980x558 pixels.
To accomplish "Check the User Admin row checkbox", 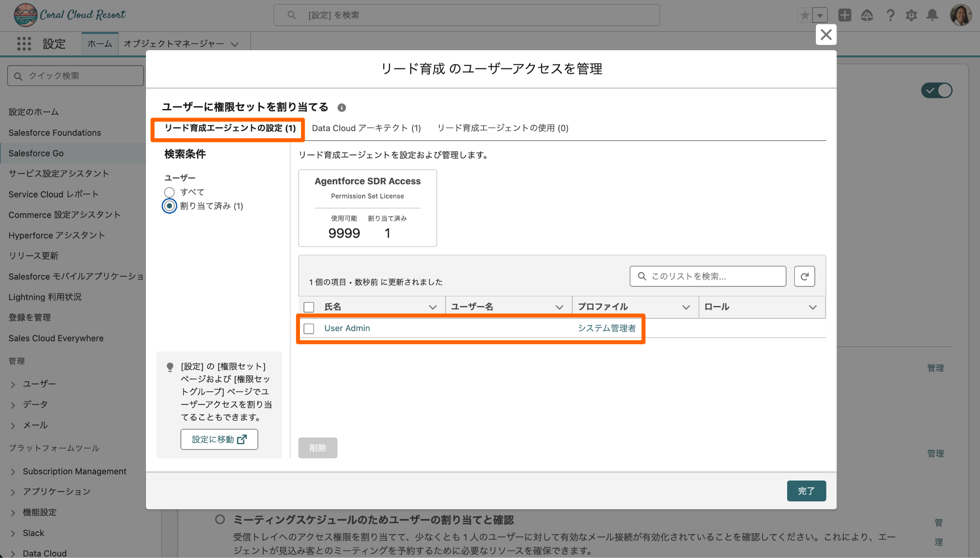I will point(309,328).
